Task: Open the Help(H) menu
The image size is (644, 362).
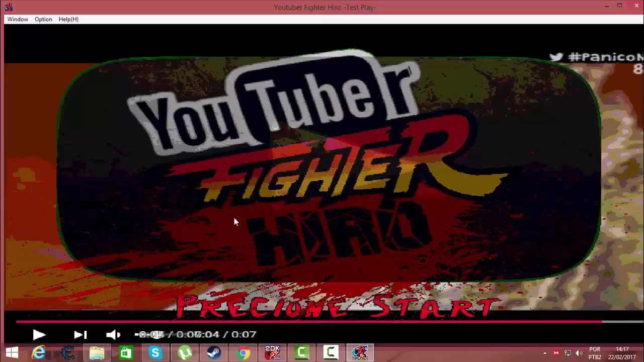Action: [x=68, y=19]
